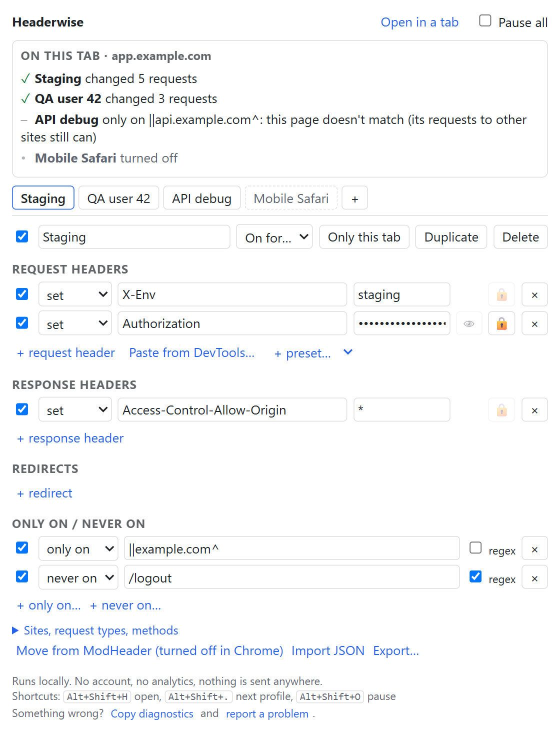
Task: Edit the X-Env header name field
Action: 232,294
